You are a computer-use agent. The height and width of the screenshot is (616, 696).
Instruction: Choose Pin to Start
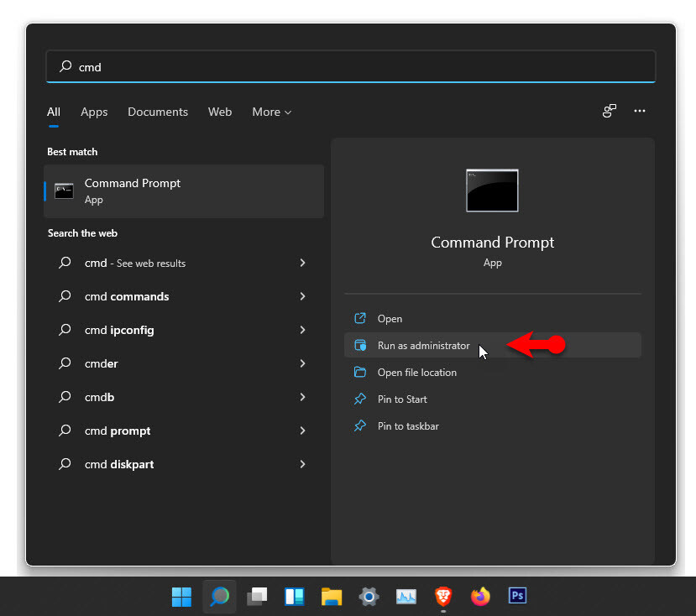coord(493,399)
